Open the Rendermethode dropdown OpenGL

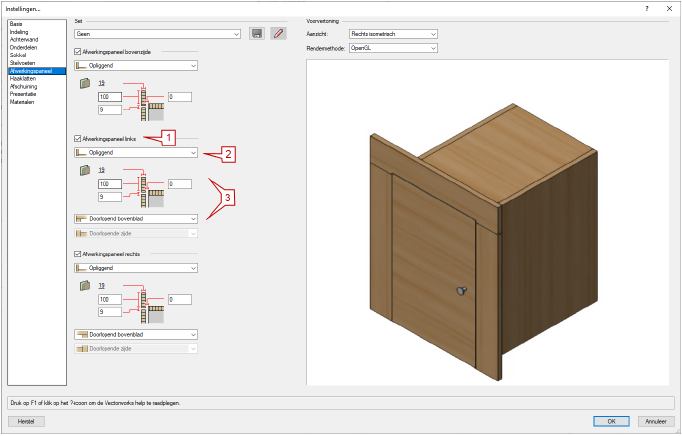[393, 48]
